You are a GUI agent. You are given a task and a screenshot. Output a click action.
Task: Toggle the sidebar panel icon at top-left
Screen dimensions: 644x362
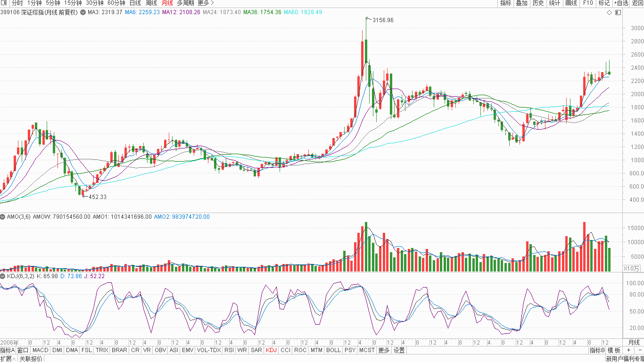pos(4,3)
